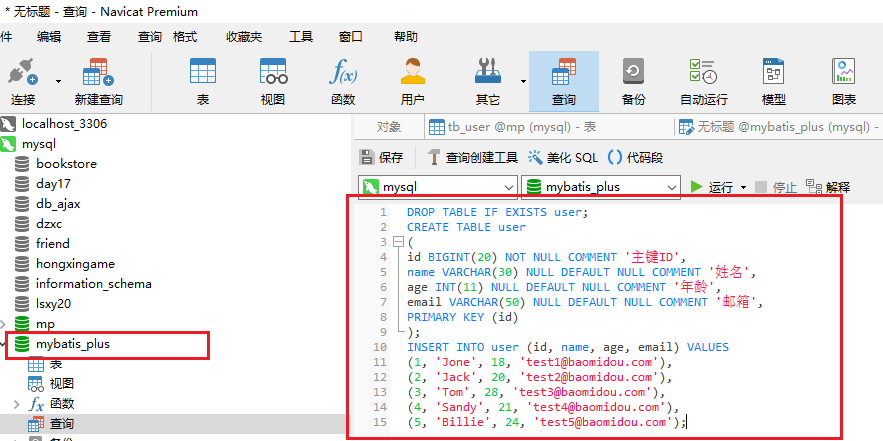Expand the 函数 node in tree
This screenshot has height=441, width=883.
click(x=18, y=404)
